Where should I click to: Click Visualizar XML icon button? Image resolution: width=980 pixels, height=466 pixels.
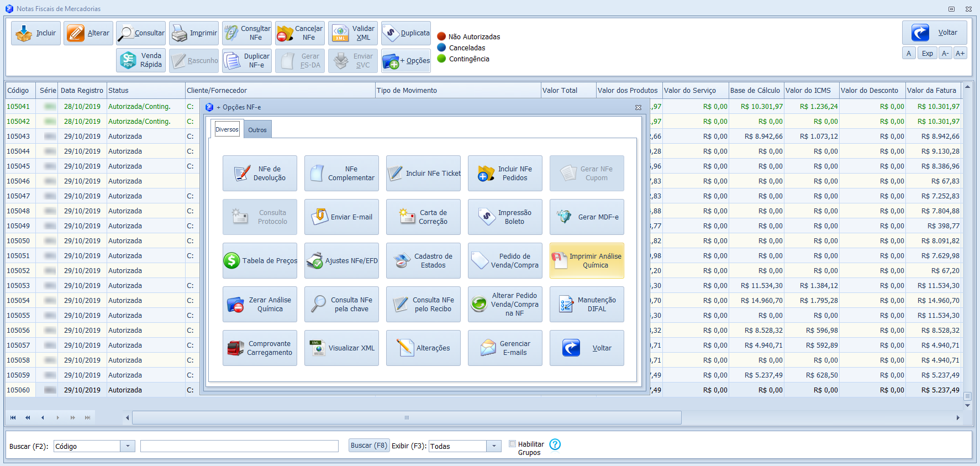pyautogui.click(x=341, y=348)
